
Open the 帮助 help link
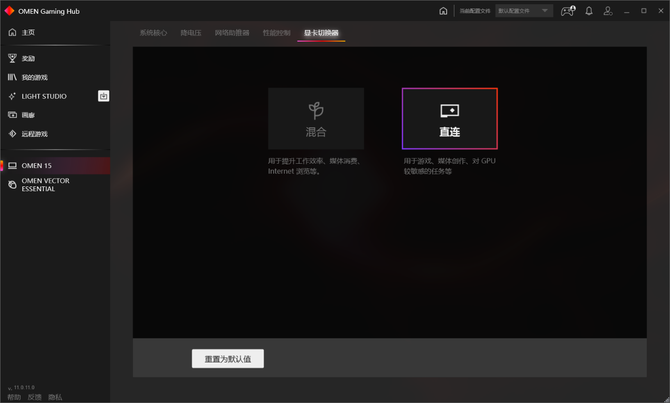coord(14,397)
